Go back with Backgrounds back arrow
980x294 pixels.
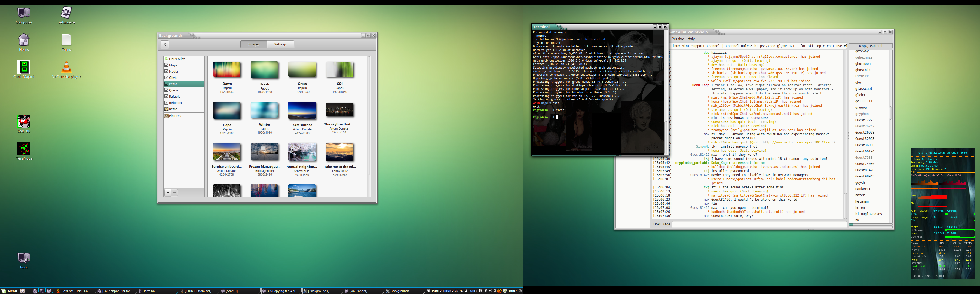[x=165, y=44]
